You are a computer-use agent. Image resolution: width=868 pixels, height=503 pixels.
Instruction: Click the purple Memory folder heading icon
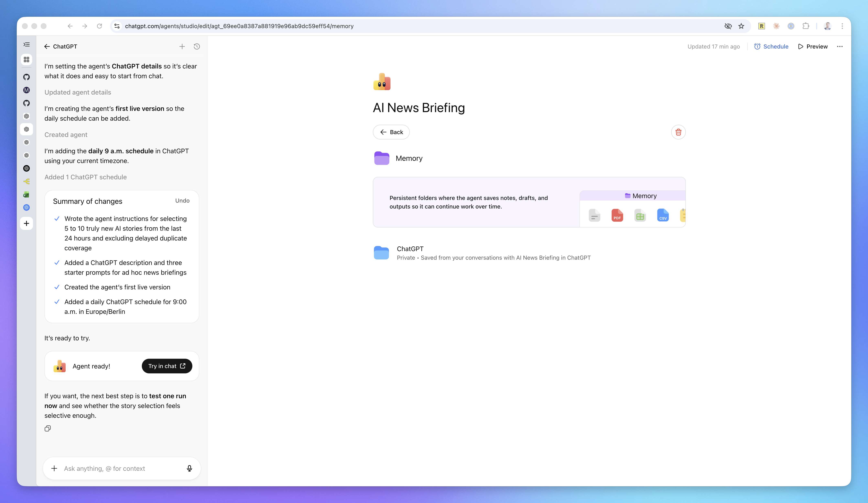point(382,158)
